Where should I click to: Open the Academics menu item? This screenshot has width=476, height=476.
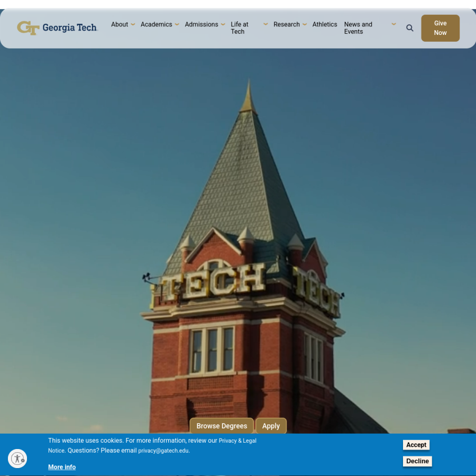157,24
